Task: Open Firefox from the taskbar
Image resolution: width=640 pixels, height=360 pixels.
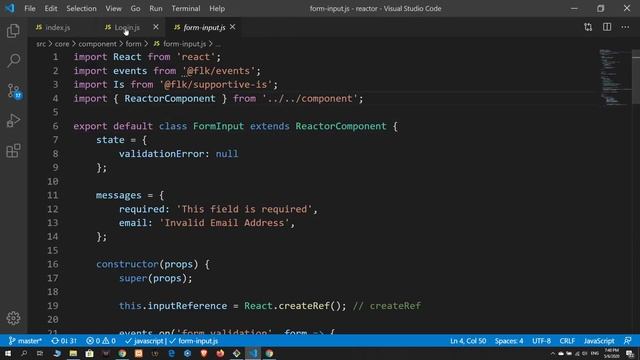Action: click(220, 353)
